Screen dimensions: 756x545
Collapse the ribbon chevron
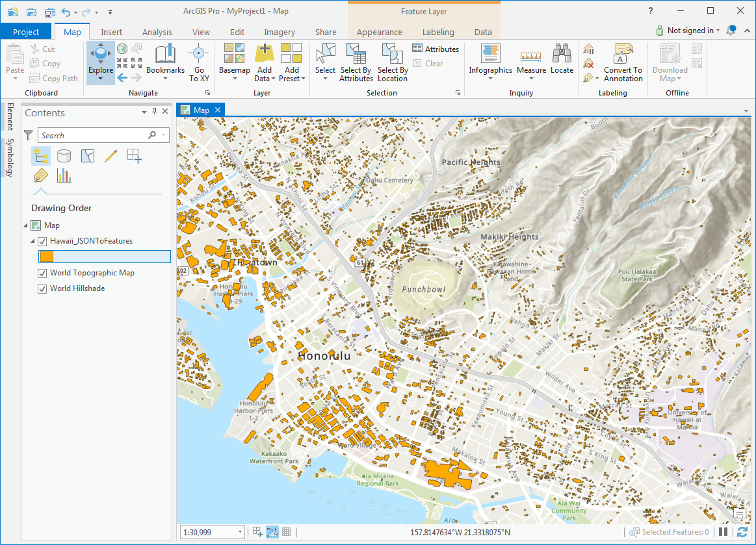pyautogui.click(x=747, y=31)
